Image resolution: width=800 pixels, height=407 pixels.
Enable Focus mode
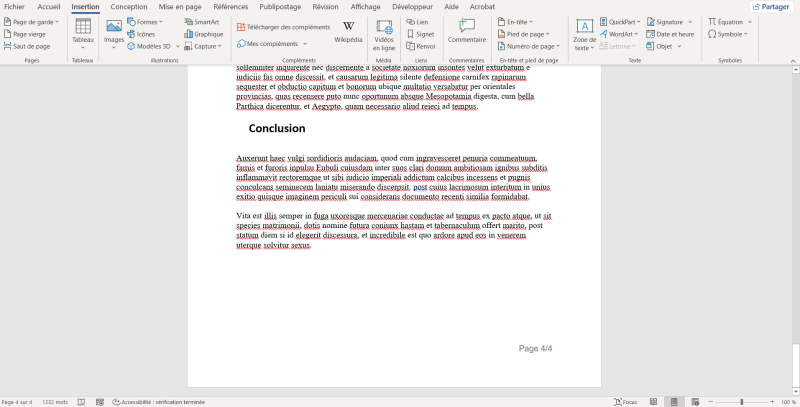(x=626, y=402)
